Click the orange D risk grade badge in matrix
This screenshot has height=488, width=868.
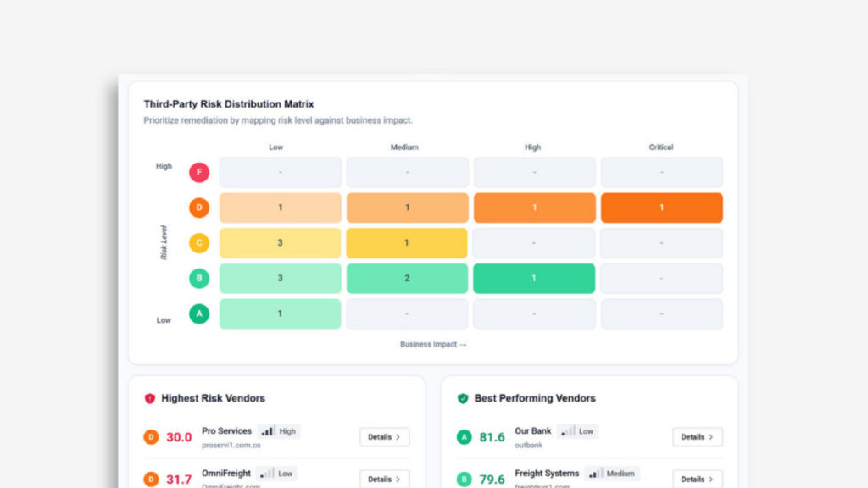point(198,208)
